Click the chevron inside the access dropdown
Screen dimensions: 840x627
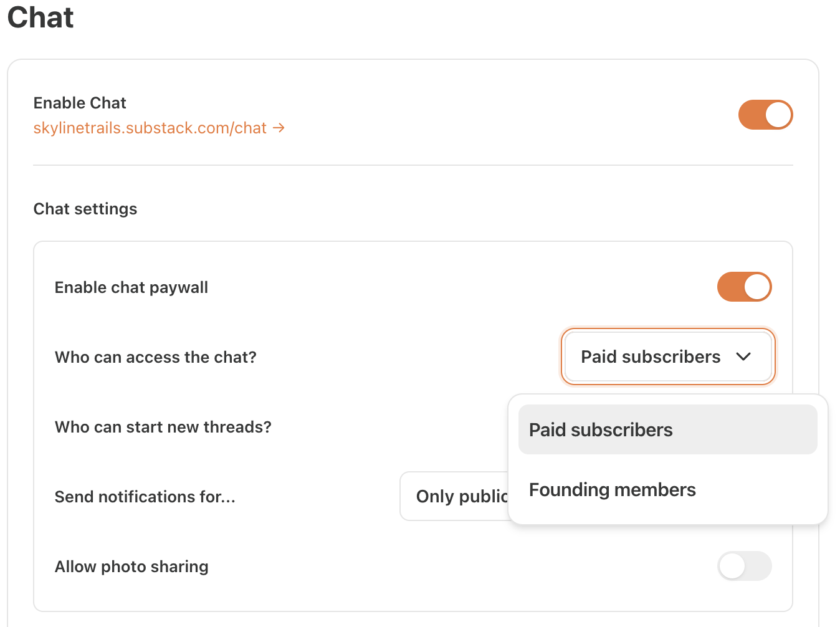pos(744,357)
